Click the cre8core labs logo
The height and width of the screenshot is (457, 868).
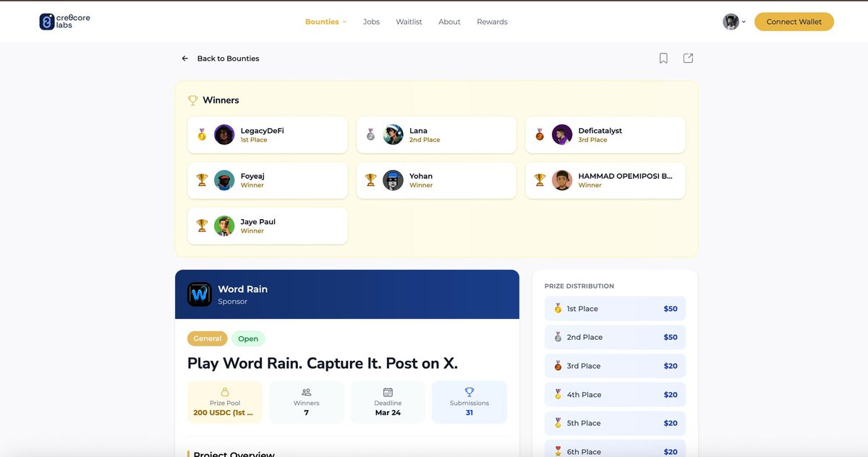click(65, 22)
